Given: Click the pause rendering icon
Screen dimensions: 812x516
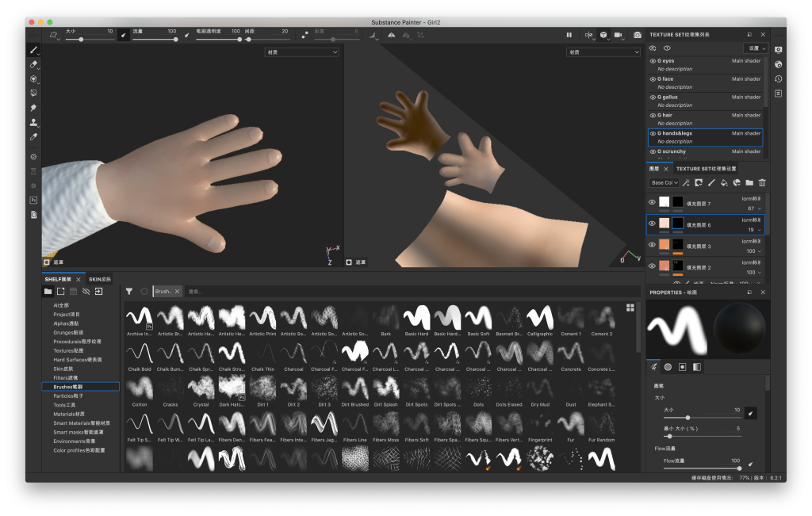Looking at the screenshot, I should coord(569,35).
